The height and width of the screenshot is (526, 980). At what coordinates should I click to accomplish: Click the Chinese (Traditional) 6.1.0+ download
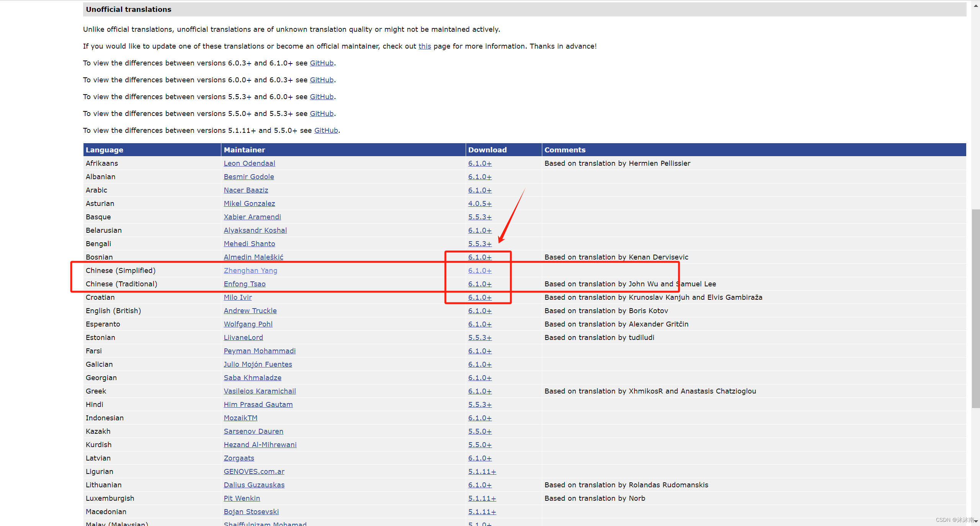479,284
